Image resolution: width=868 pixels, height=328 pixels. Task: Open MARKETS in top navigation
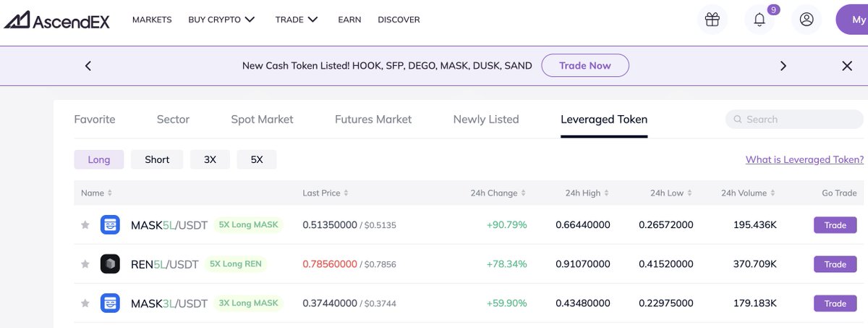152,20
